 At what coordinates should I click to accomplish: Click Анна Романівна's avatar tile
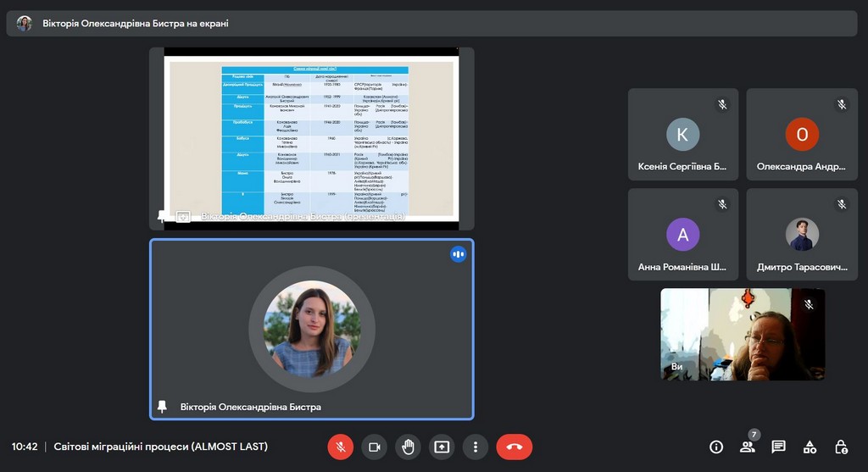682,234
